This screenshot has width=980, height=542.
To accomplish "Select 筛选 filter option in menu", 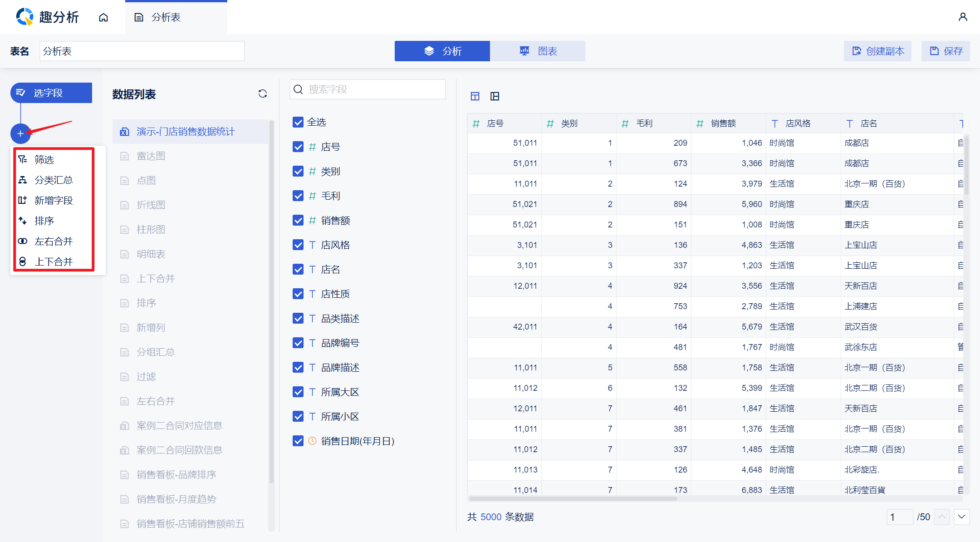I will click(x=44, y=159).
